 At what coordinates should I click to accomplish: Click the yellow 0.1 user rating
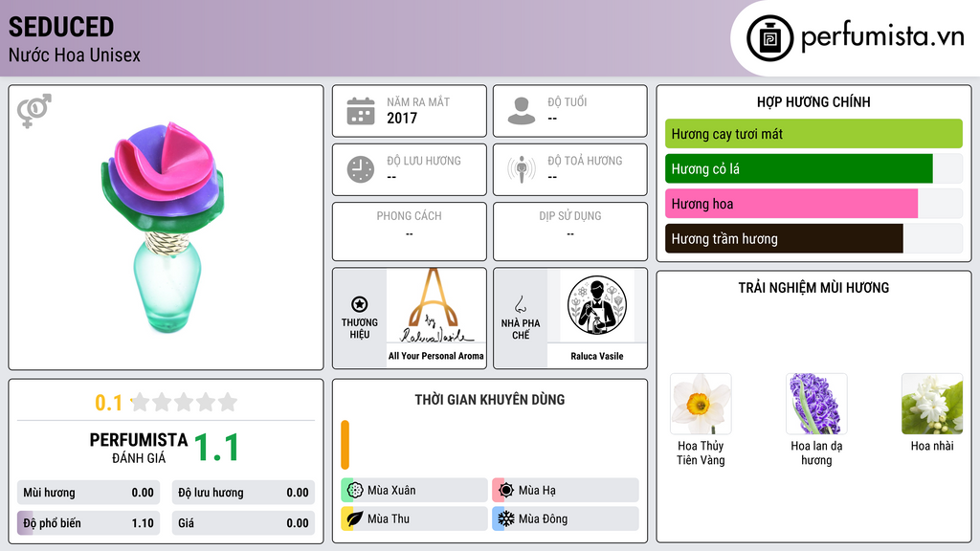109,403
